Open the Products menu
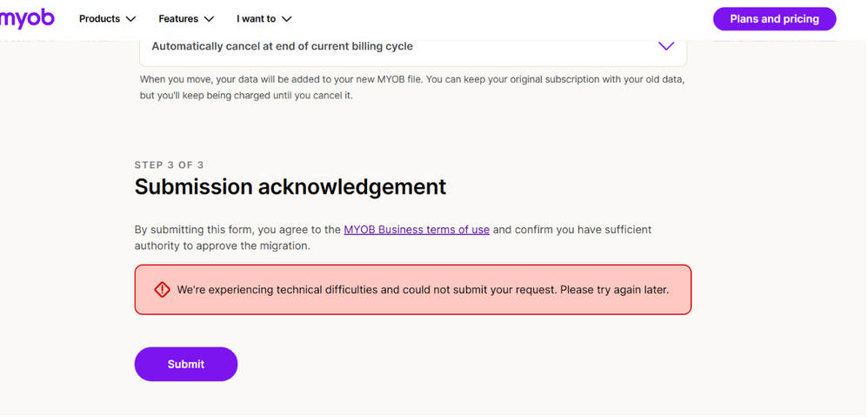The image size is (868, 417). coord(107,19)
